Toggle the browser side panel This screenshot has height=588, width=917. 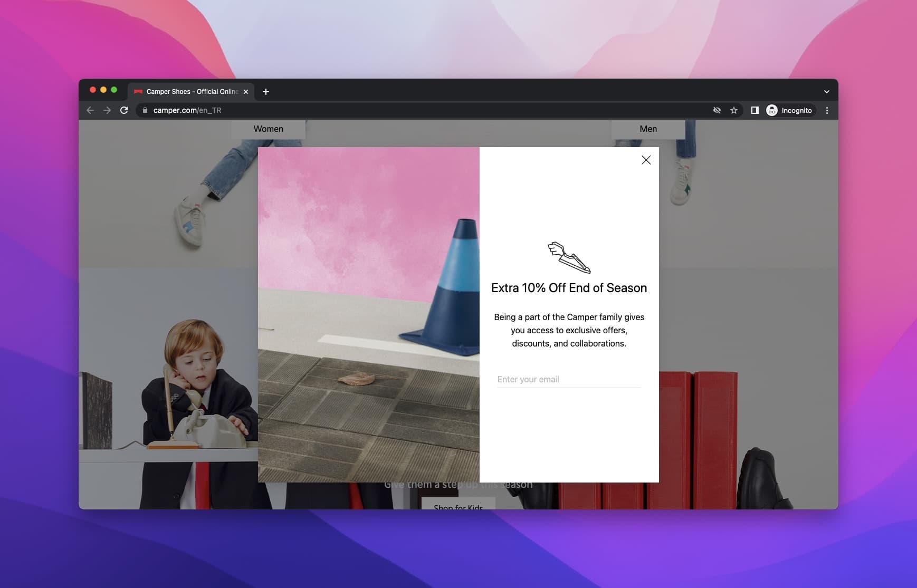point(754,110)
